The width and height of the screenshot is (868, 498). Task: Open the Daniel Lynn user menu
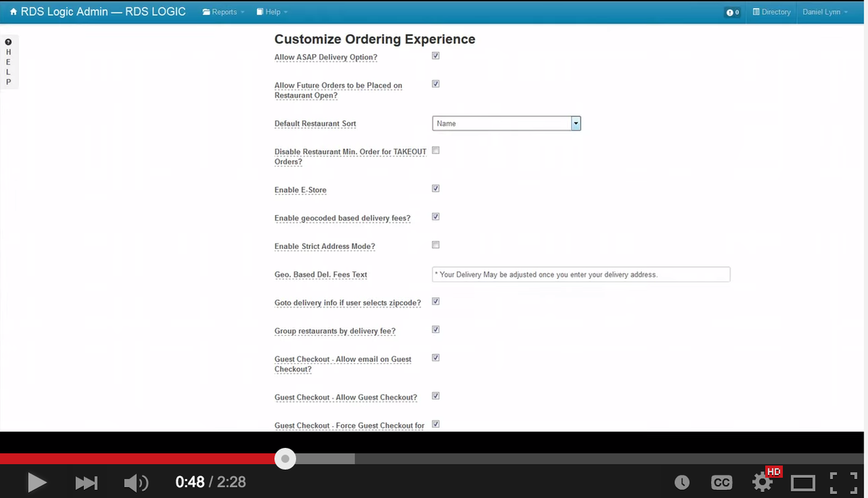(825, 12)
